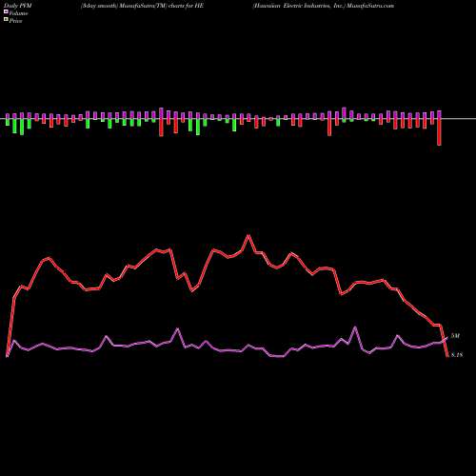Screen dimensions: 476x476
Task: Click the tallest red bar at the far right
Action: coord(439,131)
